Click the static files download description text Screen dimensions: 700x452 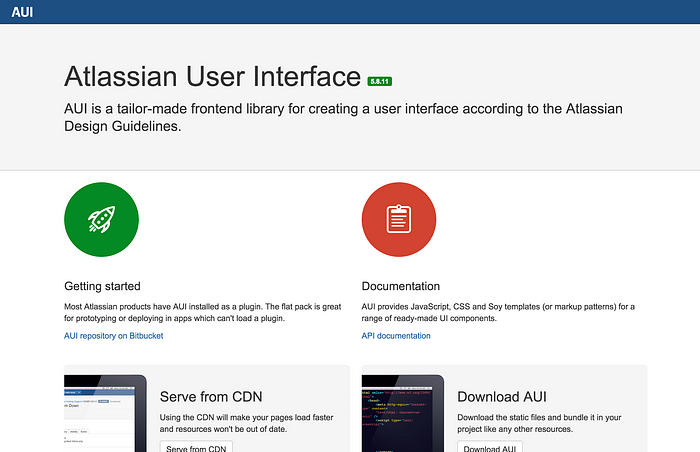point(539,423)
